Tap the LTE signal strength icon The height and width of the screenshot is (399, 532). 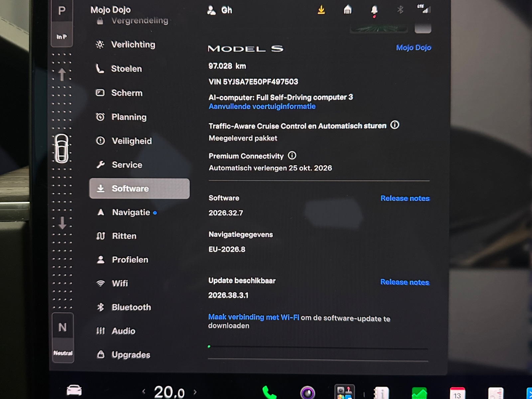(x=424, y=9)
